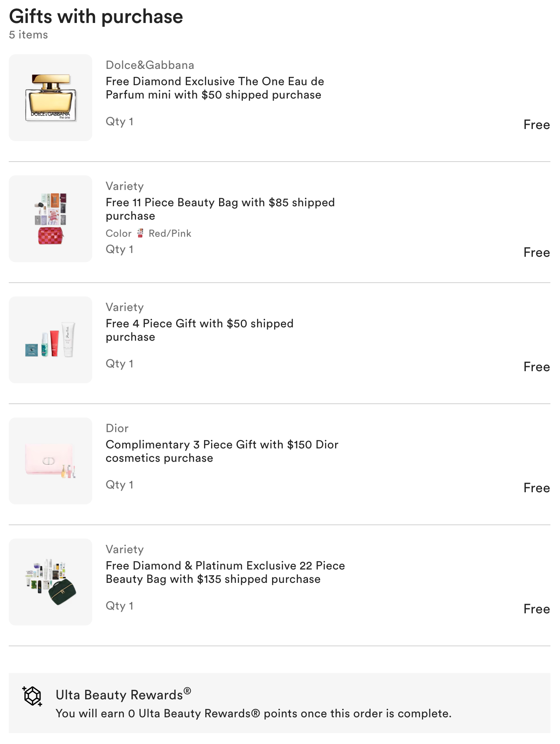Click the rewards points earned message

253,714
